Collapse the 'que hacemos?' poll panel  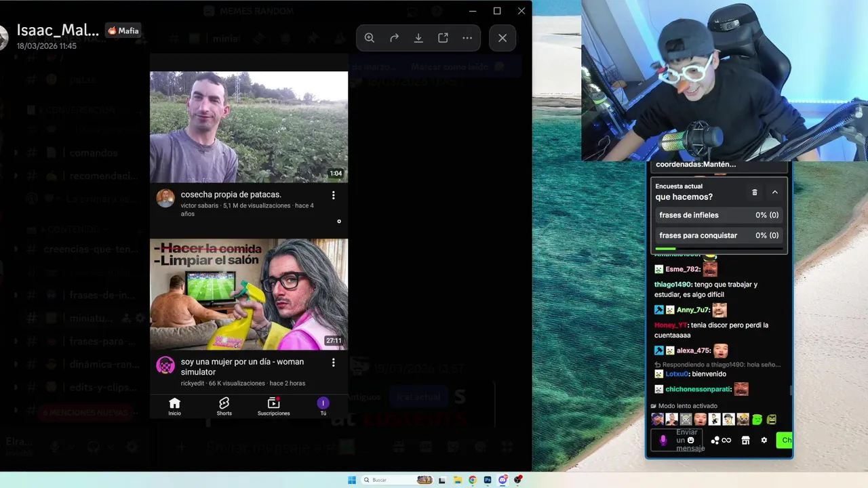click(774, 192)
